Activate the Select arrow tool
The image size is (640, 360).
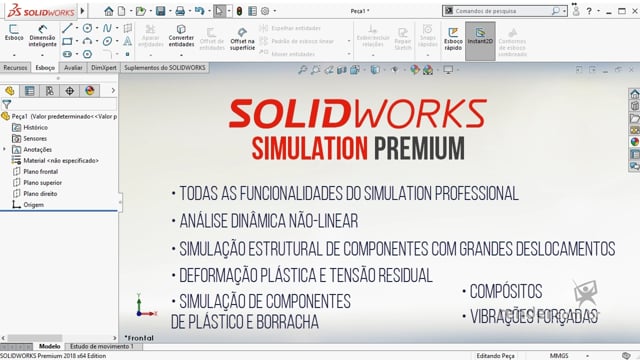[x=219, y=11]
